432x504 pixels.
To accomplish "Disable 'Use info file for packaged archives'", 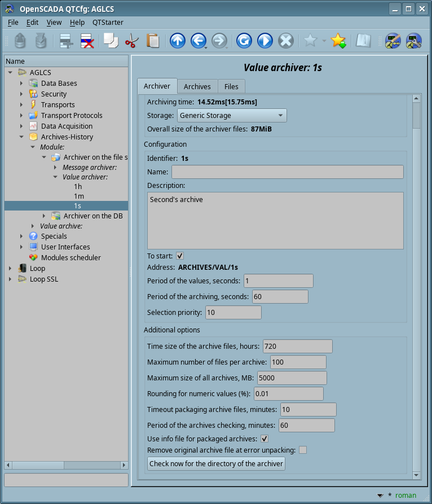I will pyautogui.click(x=264, y=439).
